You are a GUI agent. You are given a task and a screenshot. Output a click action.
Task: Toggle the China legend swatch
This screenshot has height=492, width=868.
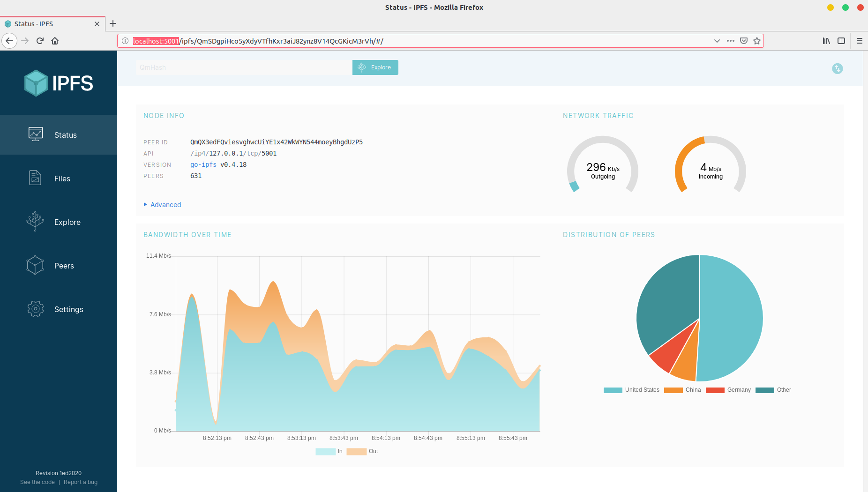pyautogui.click(x=673, y=390)
